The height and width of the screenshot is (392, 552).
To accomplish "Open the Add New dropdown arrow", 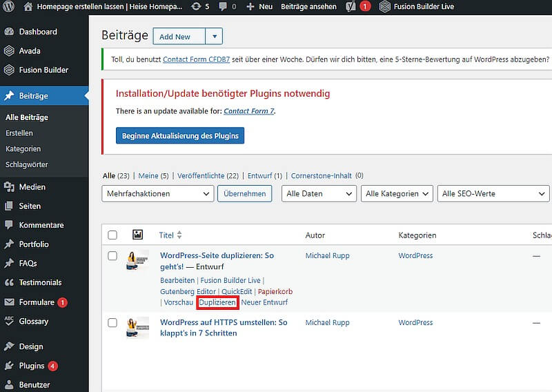I will tap(214, 37).
